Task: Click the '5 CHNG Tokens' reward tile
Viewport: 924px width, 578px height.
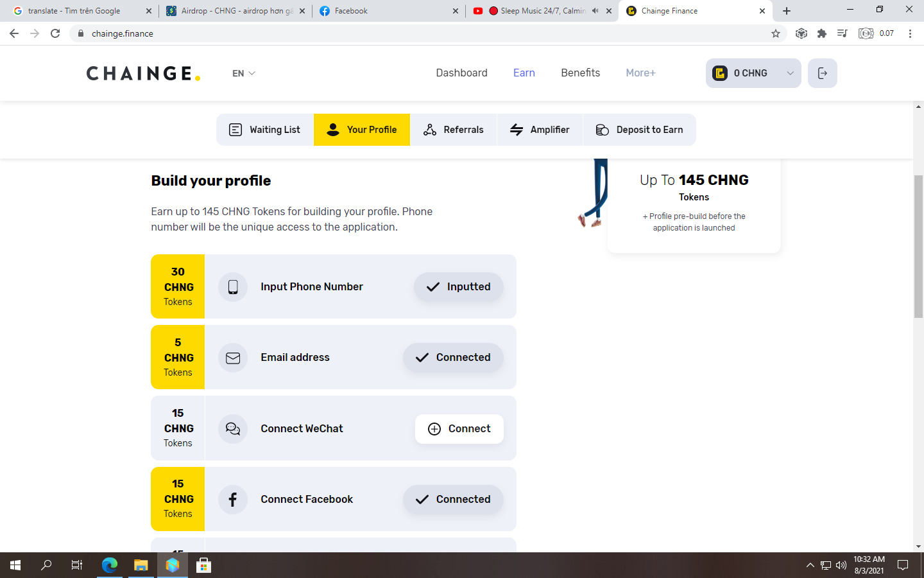Action: pos(178,357)
